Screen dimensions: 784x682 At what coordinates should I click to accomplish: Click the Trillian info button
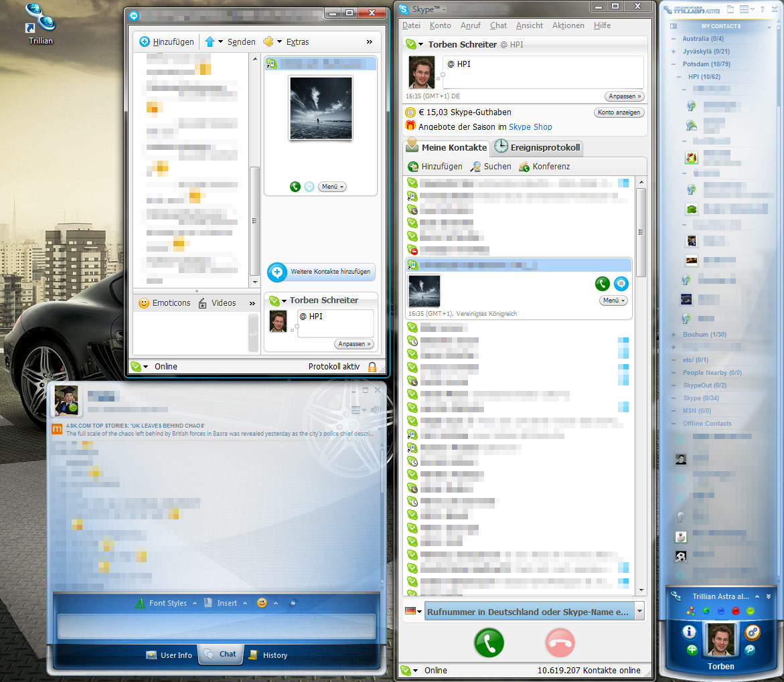(689, 632)
